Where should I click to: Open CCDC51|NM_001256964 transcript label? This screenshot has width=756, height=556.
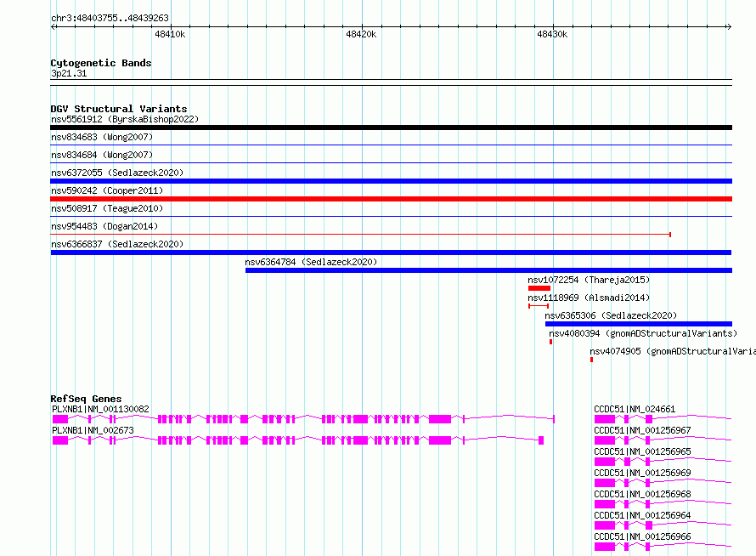click(x=642, y=515)
